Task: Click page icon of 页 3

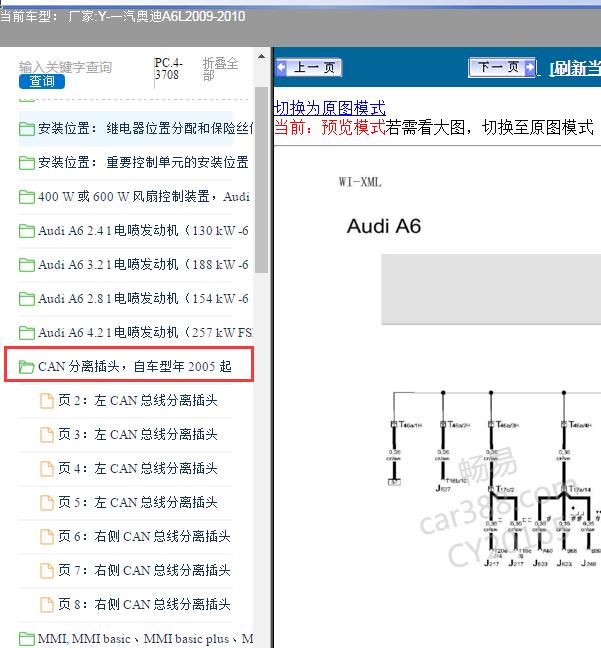Action: click(47, 434)
